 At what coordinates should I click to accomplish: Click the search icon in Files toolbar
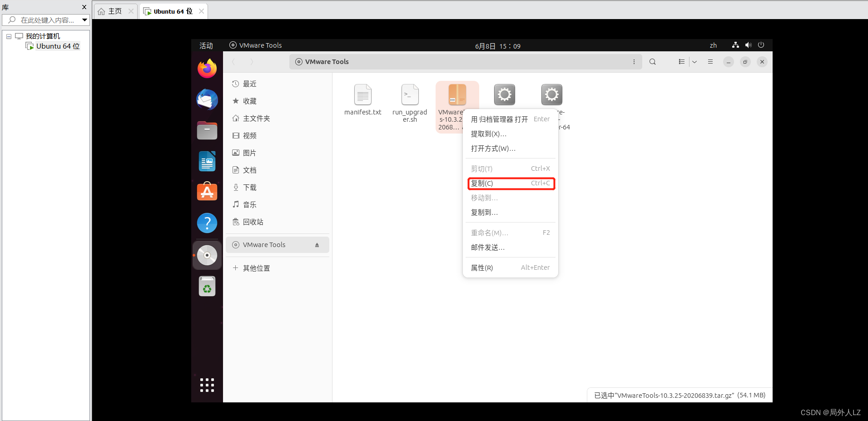click(653, 62)
